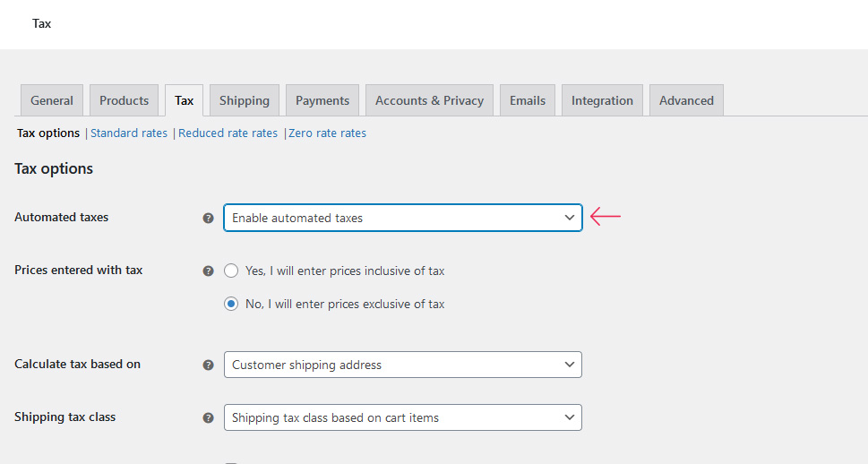Select 'Yes, I will enter prices inclusive of tax'
The height and width of the screenshot is (464, 868).
pyautogui.click(x=231, y=271)
